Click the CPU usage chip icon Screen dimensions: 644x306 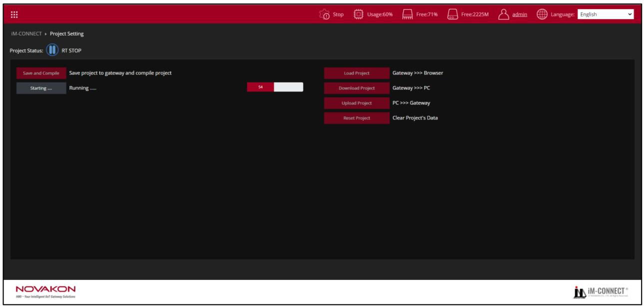pos(359,14)
